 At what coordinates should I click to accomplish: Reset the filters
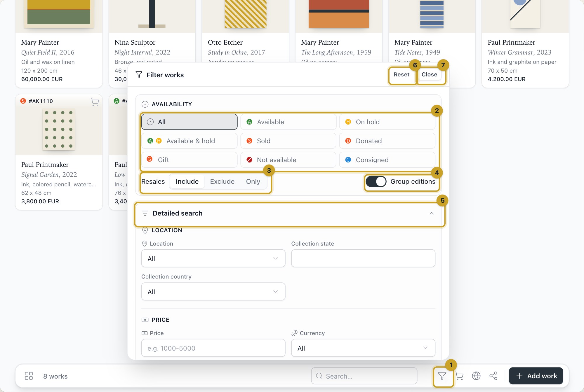(401, 75)
